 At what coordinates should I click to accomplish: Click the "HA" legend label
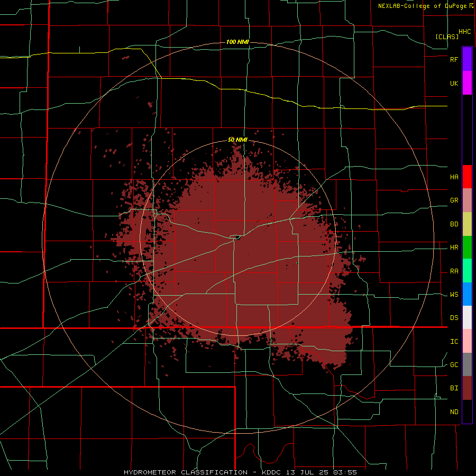point(454,177)
